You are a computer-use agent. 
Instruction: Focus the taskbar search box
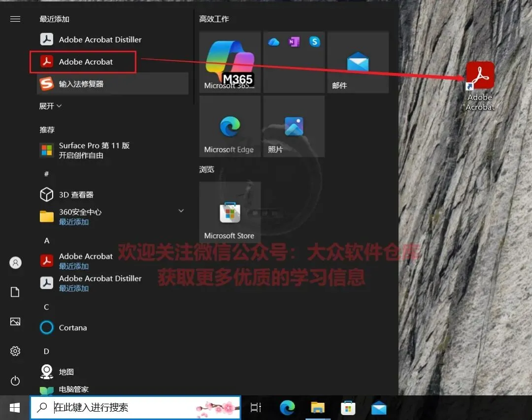[135, 408]
